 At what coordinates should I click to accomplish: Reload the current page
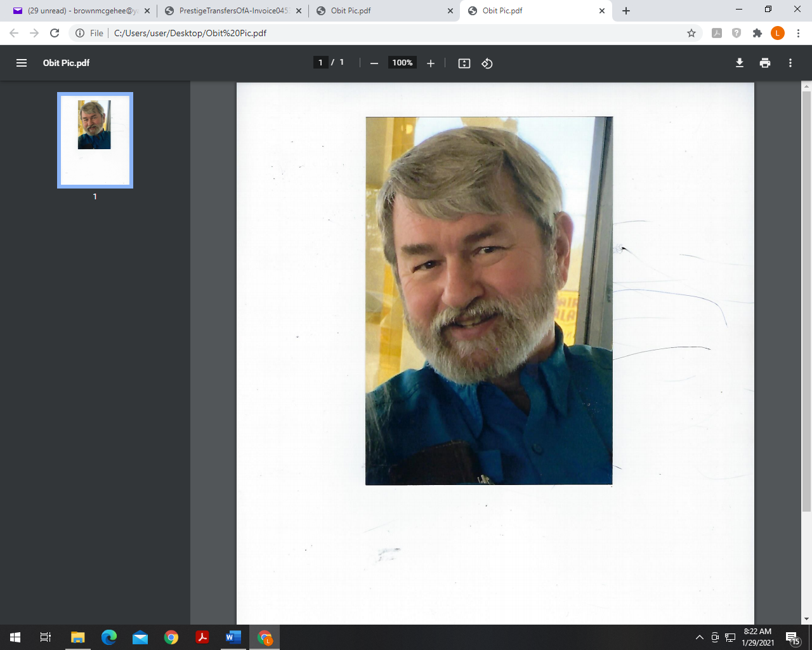55,33
